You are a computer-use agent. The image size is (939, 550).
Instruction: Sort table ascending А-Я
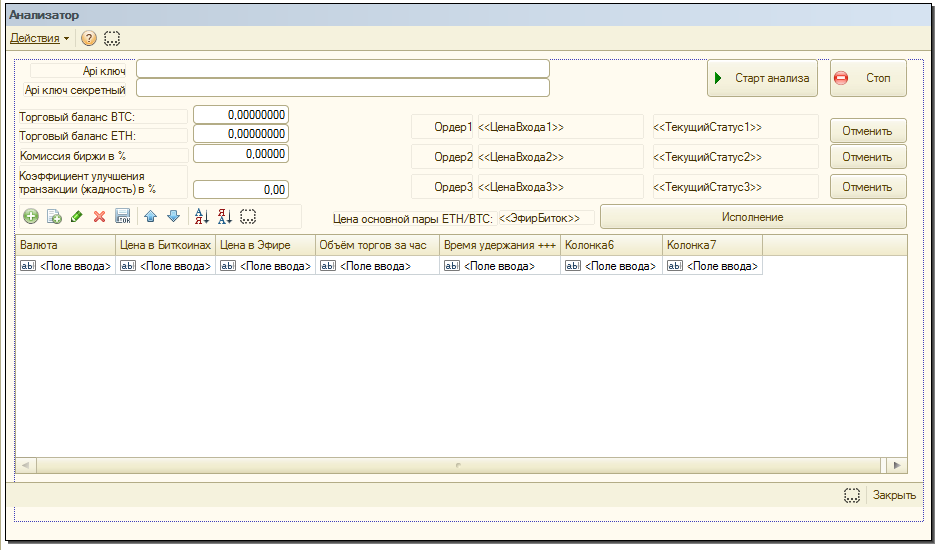[x=201, y=216]
